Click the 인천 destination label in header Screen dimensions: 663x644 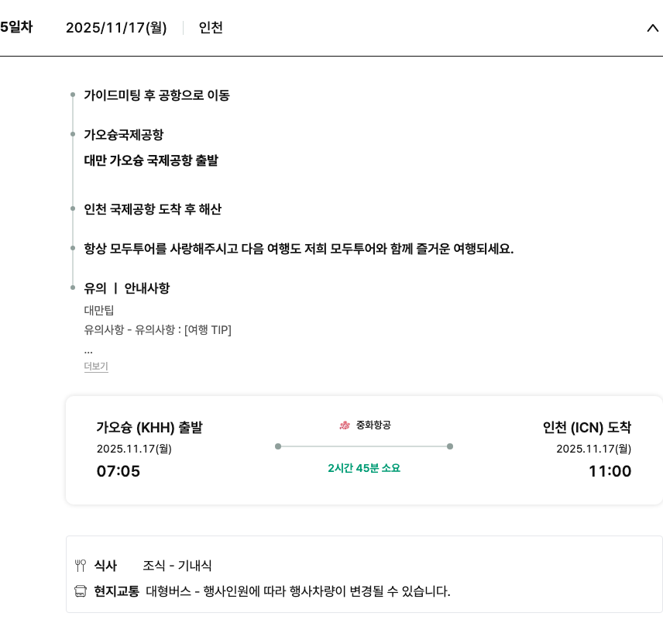click(x=211, y=28)
